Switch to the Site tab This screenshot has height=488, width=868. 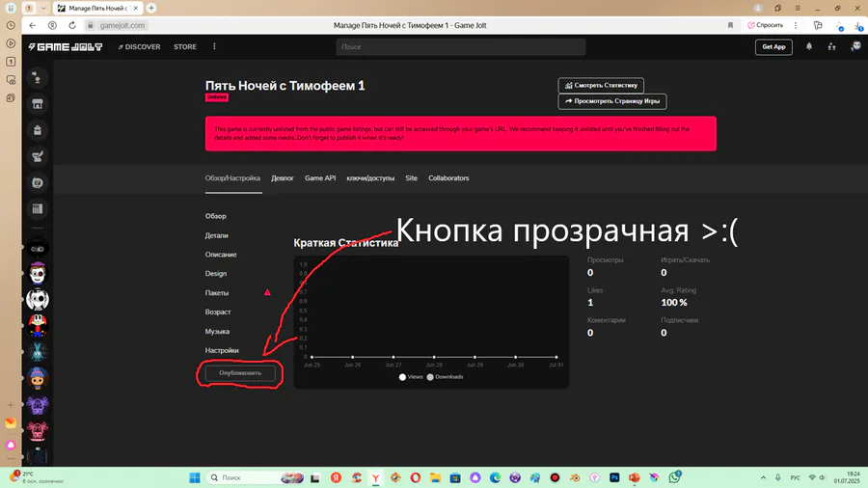(411, 178)
